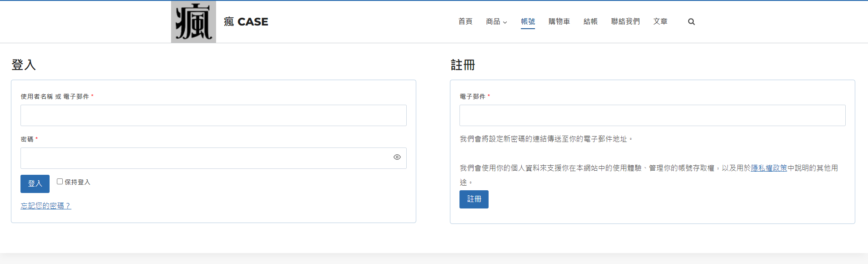Click the 瘋 logo image
This screenshot has height=264, width=868.
193,22
